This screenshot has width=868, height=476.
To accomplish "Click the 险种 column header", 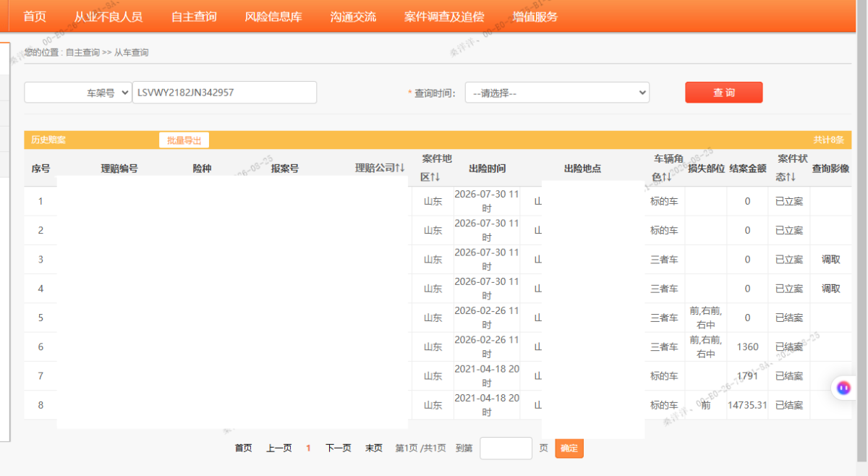I will [202, 169].
